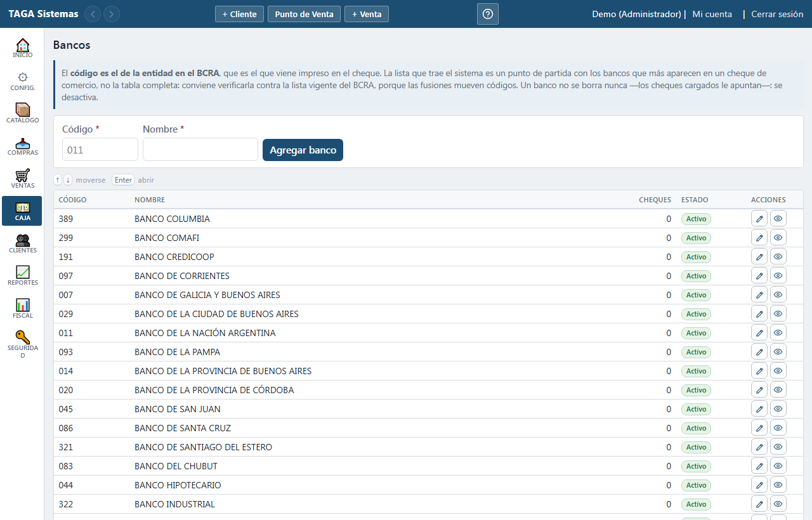Edit BANCO HIPOTECARIO with pencil icon
The width and height of the screenshot is (812, 520).
click(x=759, y=485)
